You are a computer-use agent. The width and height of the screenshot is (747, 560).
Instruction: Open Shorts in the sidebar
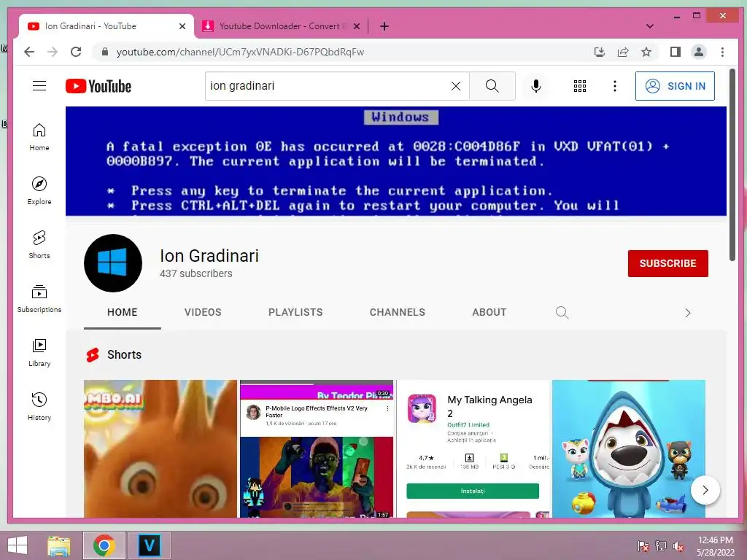pyautogui.click(x=39, y=245)
